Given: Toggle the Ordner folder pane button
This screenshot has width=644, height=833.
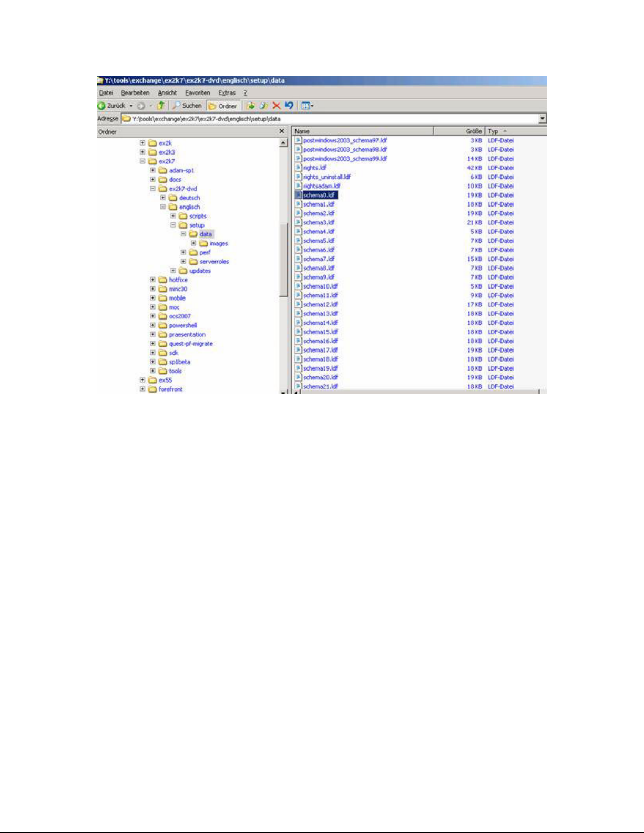Looking at the screenshot, I should pos(223,106).
